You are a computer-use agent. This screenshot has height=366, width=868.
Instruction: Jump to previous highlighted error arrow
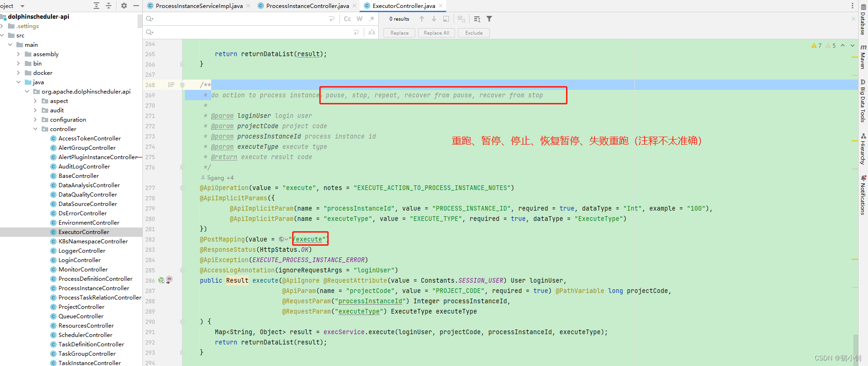pos(843,45)
